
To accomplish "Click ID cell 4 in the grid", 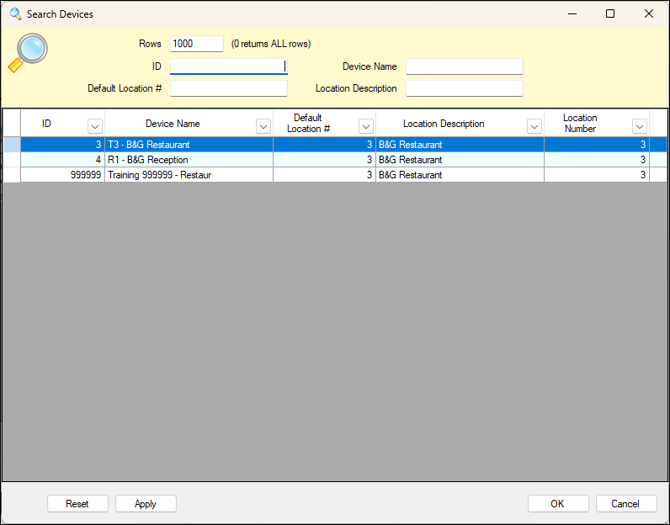I will click(63, 160).
